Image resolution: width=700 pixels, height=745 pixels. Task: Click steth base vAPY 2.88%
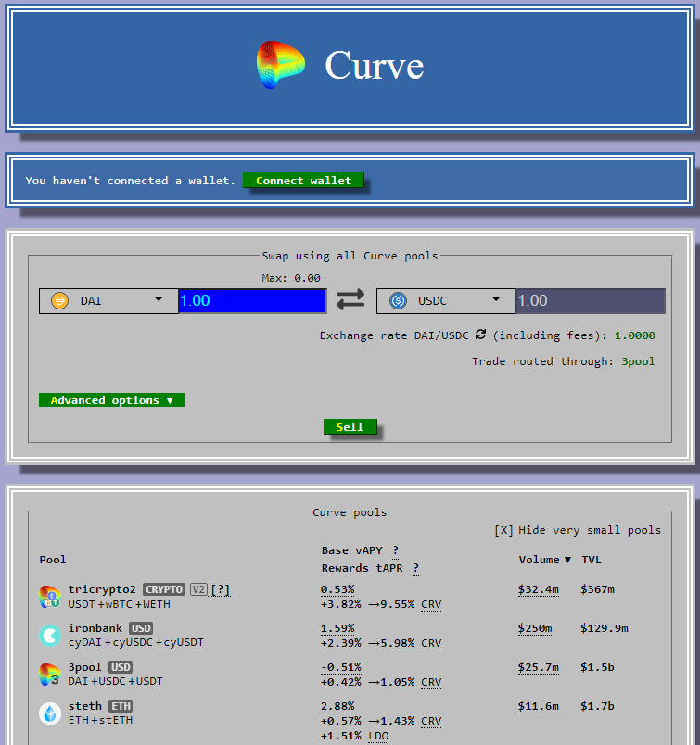coord(337,706)
